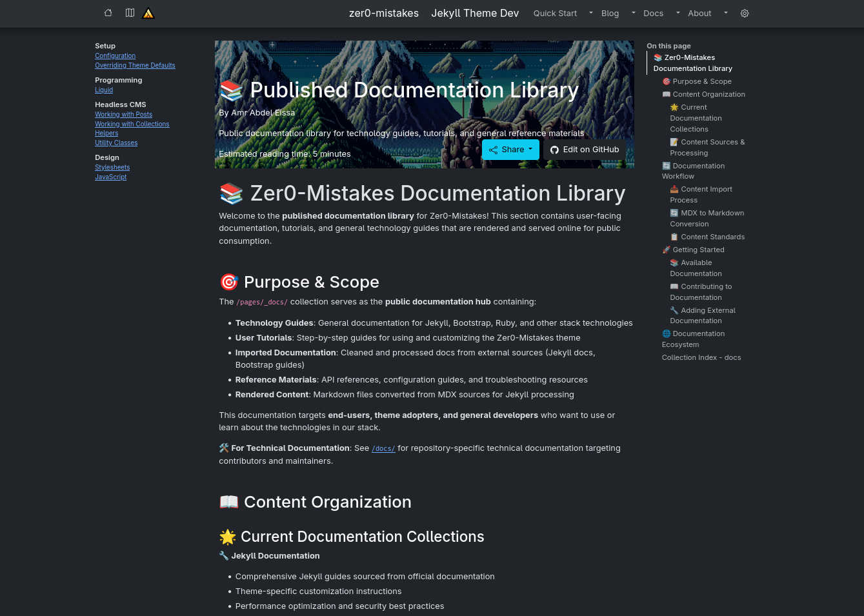Screen dimensions: 864x616
Task: Click the orange triangle site logo
Action: point(148,14)
